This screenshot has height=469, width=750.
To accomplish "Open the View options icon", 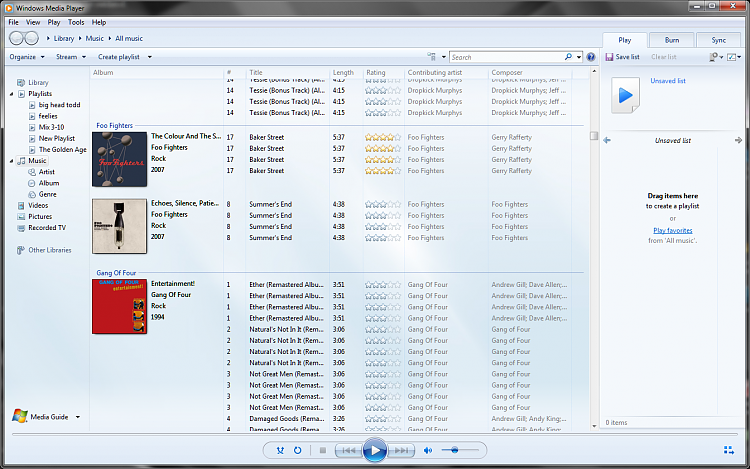I will pos(431,57).
